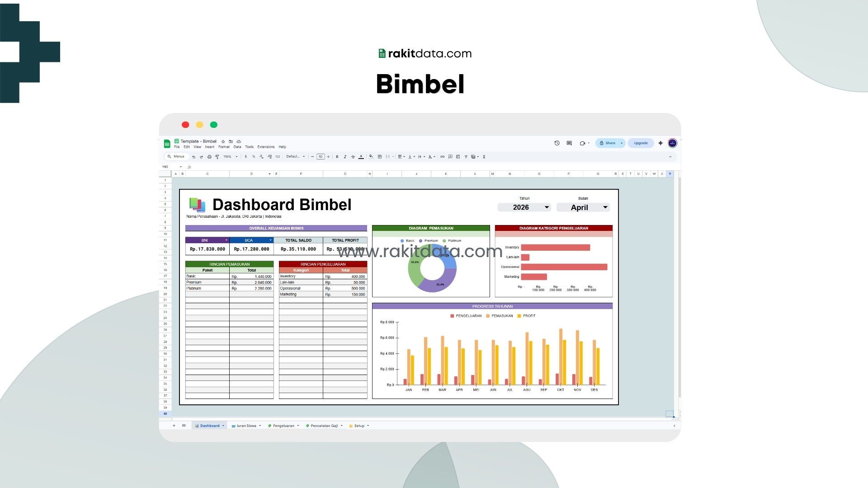
Task: Open the fill color picker
Action: (371, 156)
